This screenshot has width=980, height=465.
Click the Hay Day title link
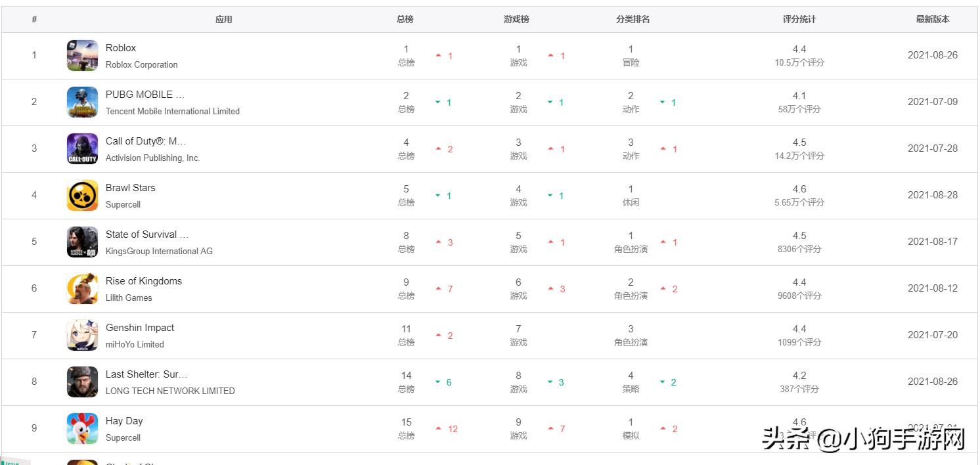coord(124,421)
